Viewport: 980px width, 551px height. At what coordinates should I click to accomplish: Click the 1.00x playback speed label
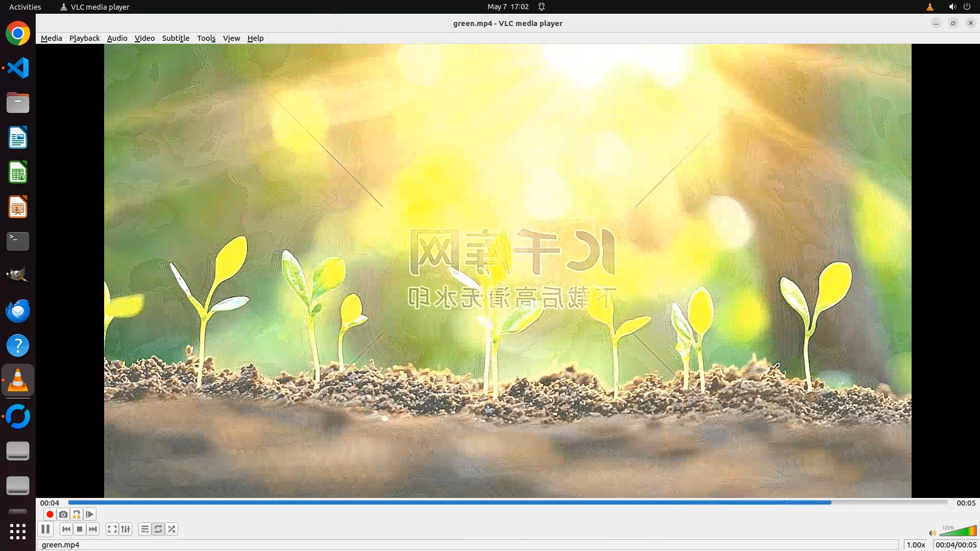[916, 545]
